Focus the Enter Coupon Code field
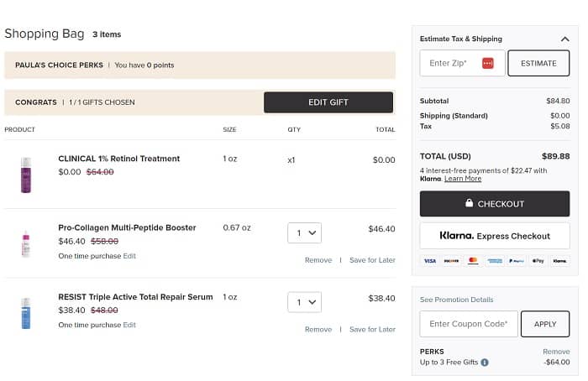The width and height of the screenshot is (588, 381). coord(468,324)
